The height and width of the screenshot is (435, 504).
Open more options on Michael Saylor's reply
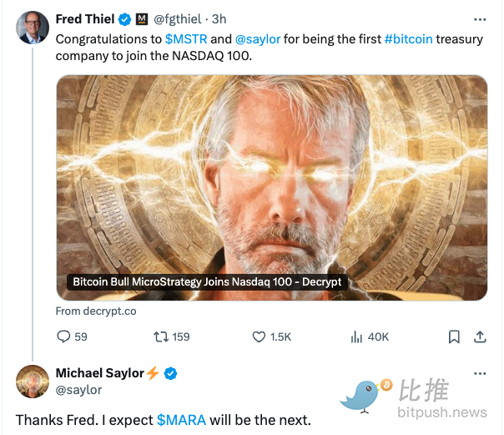(x=479, y=373)
